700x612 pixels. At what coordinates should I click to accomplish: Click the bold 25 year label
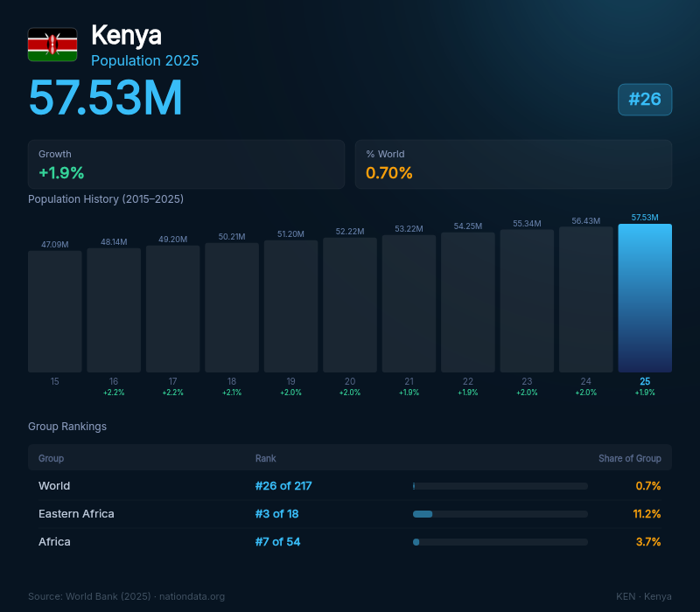[645, 381]
